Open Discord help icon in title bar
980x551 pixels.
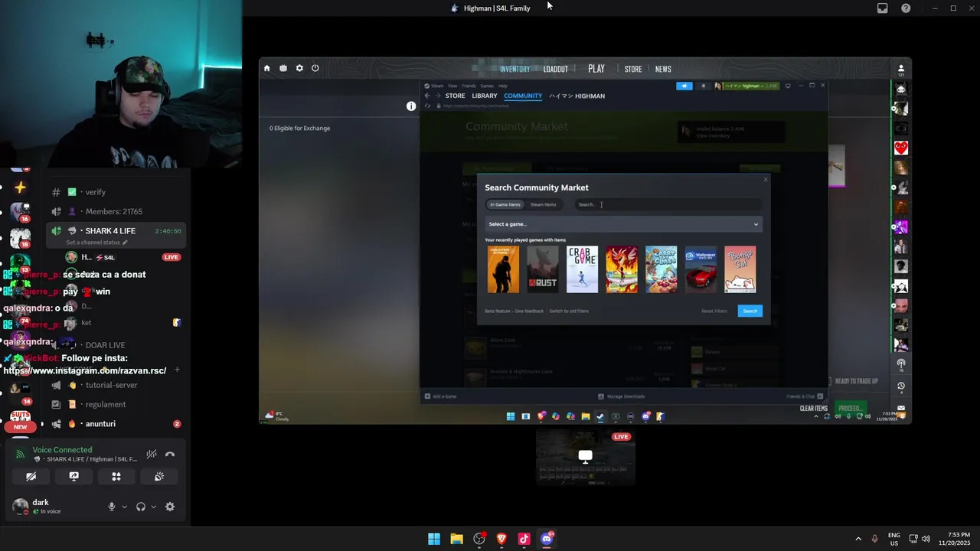coord(906,8)
